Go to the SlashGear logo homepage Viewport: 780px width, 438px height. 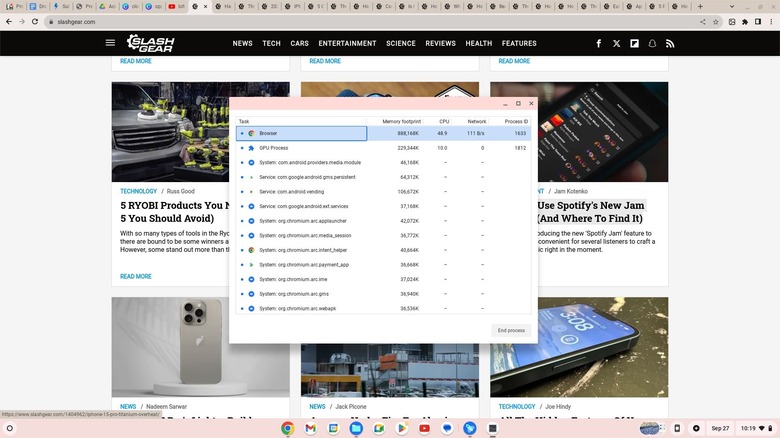click(x=151, y=43)
